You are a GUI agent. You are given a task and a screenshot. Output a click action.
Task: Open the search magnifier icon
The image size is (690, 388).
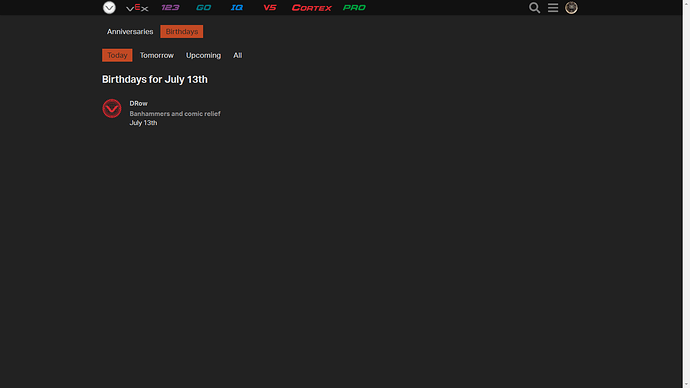(x=534, y=7)
